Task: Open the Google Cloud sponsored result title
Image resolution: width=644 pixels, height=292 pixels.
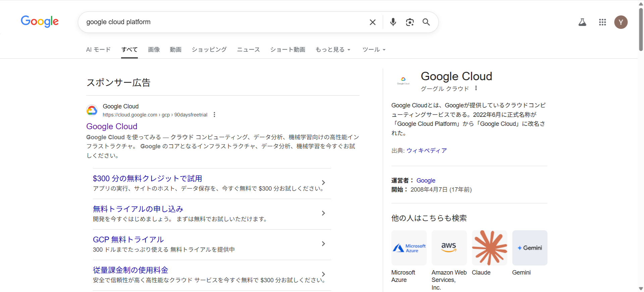Action: [112, 127]
